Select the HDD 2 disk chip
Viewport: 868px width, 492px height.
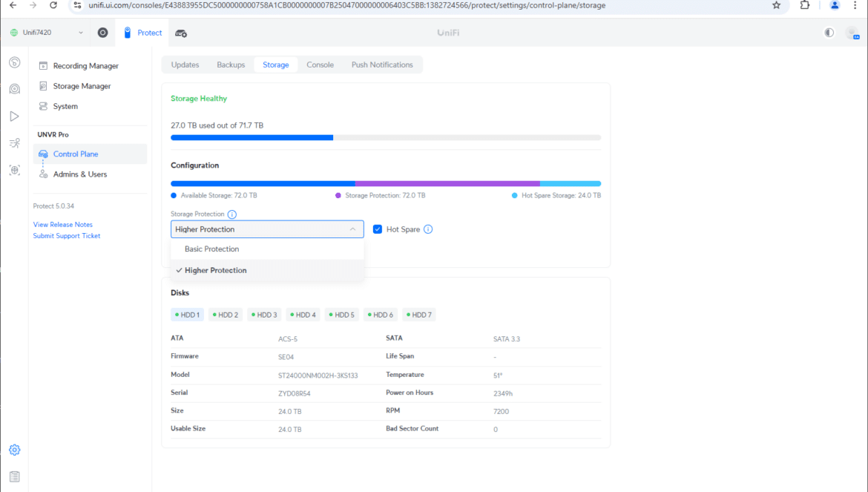pyautogui.click(x=226, y=315)
